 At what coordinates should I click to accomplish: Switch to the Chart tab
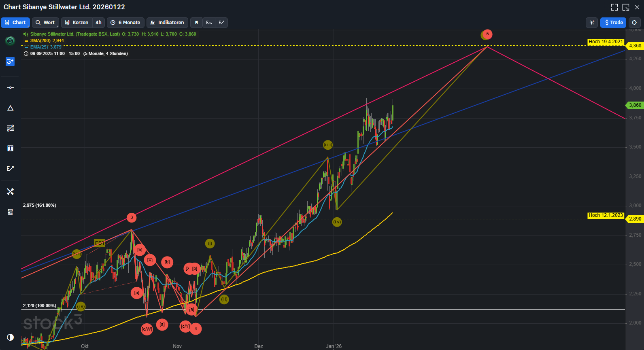click(x=15, y=23)
